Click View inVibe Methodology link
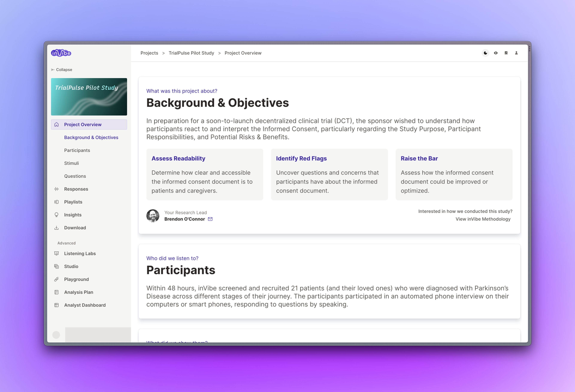 pyautogui.click(x=483, y=219)
